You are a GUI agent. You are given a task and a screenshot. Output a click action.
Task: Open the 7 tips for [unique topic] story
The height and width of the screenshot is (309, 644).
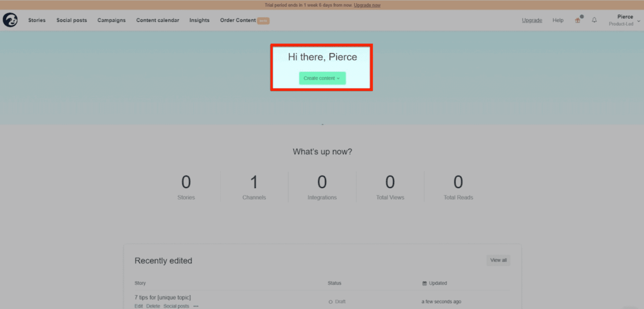163,297
